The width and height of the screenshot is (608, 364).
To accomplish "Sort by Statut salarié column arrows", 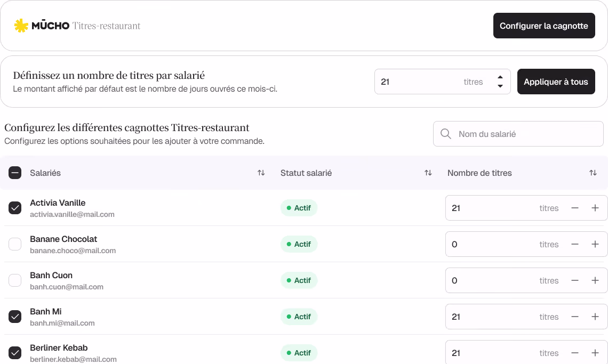I will 428,173.
